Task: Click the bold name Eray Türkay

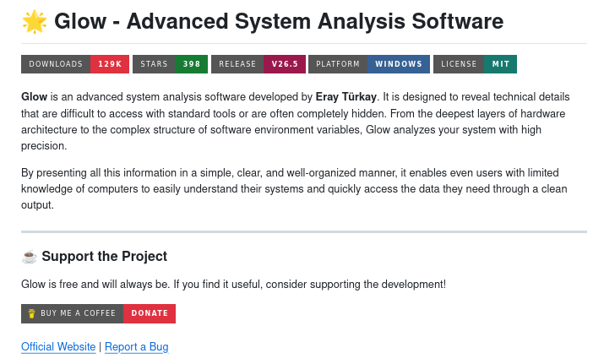Action: (346, 97)
